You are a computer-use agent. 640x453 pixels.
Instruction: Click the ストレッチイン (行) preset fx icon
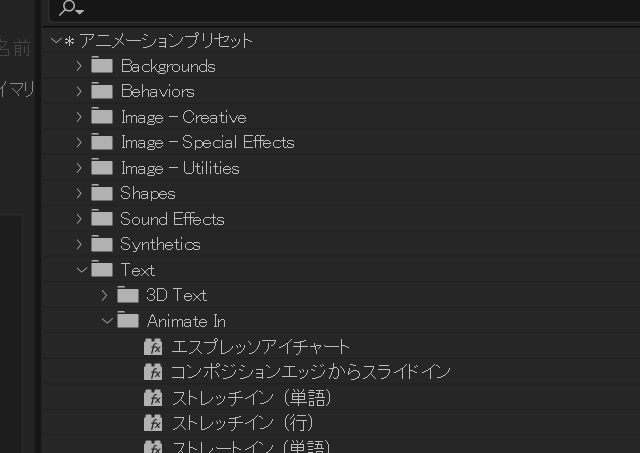click(153, 423)
